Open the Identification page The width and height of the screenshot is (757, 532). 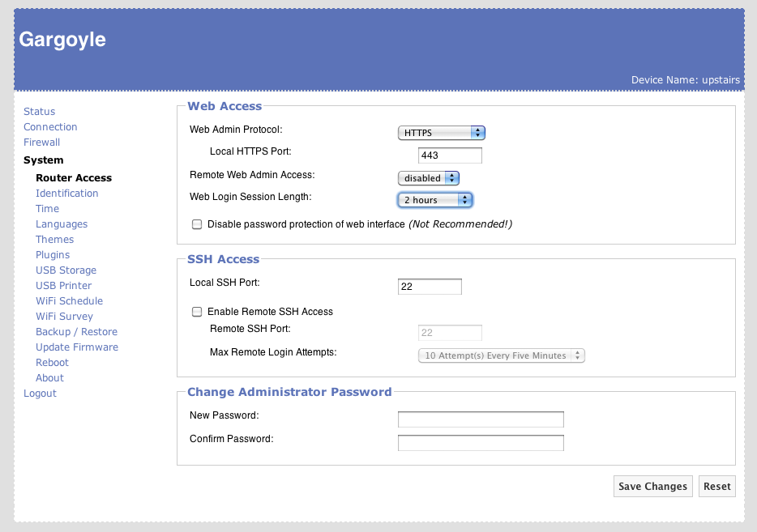click(66, 194)
